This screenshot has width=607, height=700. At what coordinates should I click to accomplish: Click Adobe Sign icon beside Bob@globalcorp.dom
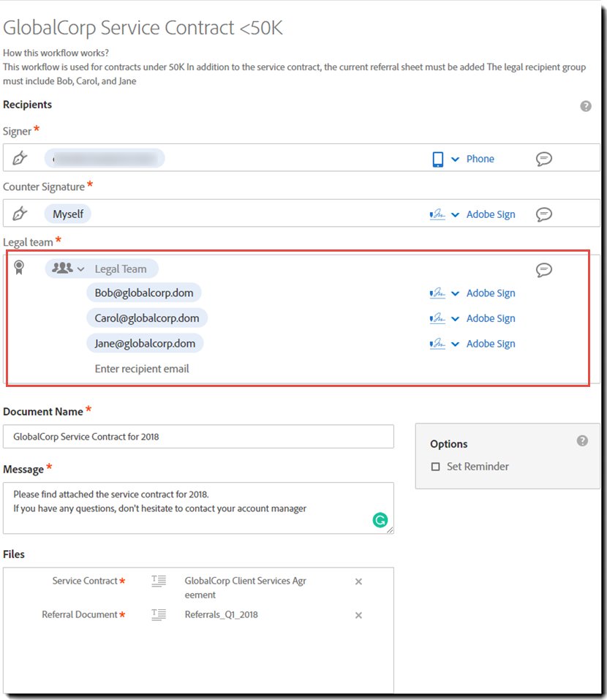[437, 293]
